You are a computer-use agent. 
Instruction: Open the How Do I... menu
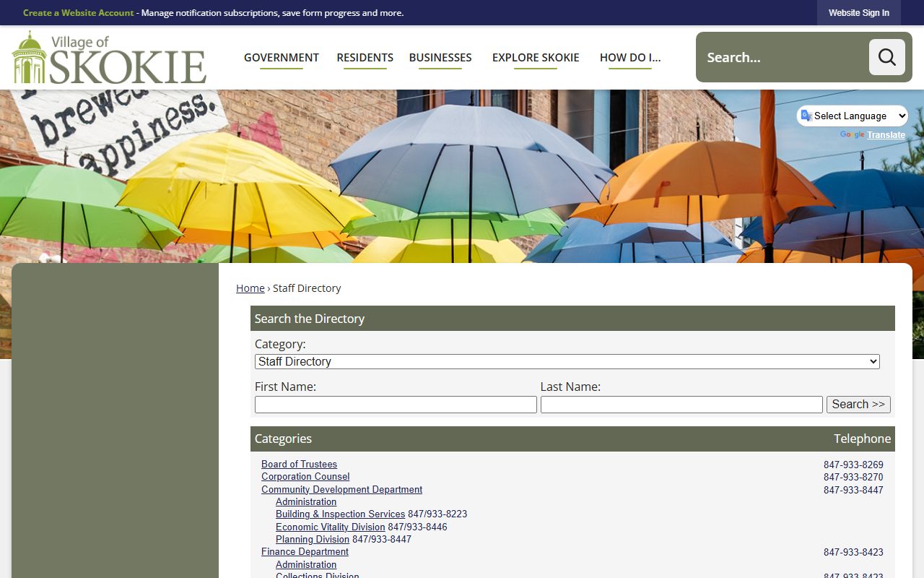pos(630,57)
